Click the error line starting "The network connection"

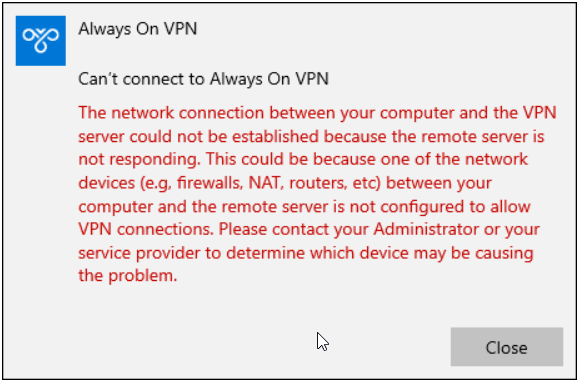(x=317, y=113)
